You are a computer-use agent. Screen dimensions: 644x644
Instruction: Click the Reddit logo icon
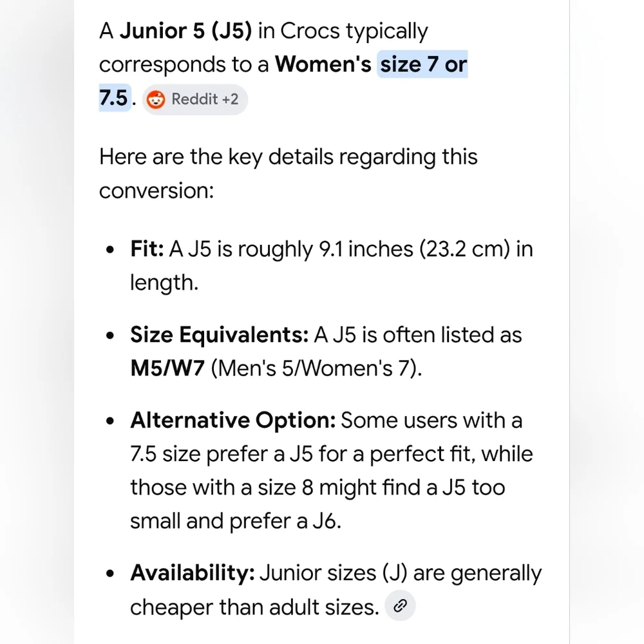pos(156,100)
